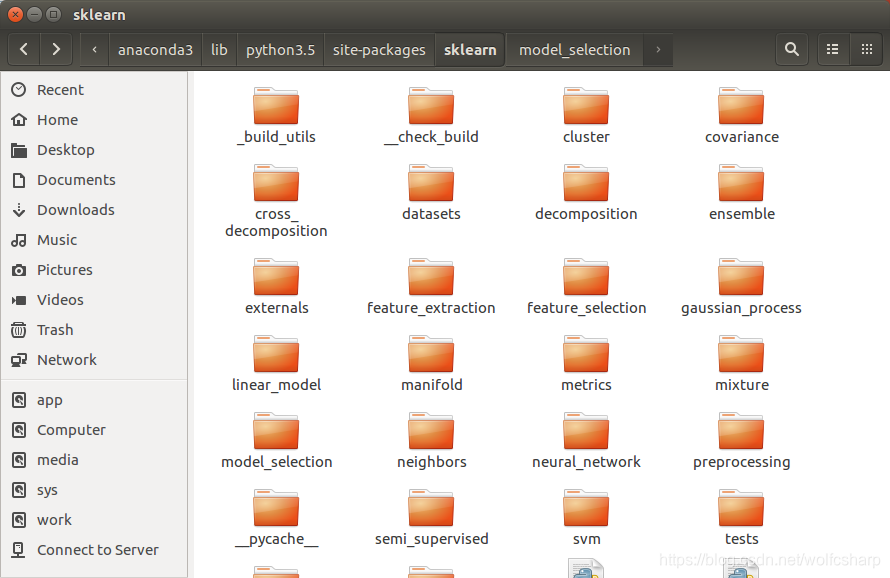
Task: Open Pictures from the sidebar
Action: [94, 270]
